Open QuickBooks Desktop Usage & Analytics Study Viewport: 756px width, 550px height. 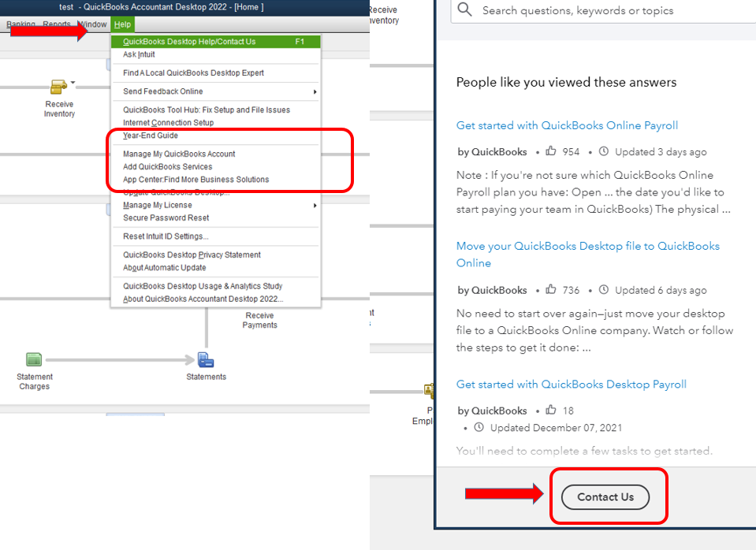pyautogui.click(x=215, y=286)
